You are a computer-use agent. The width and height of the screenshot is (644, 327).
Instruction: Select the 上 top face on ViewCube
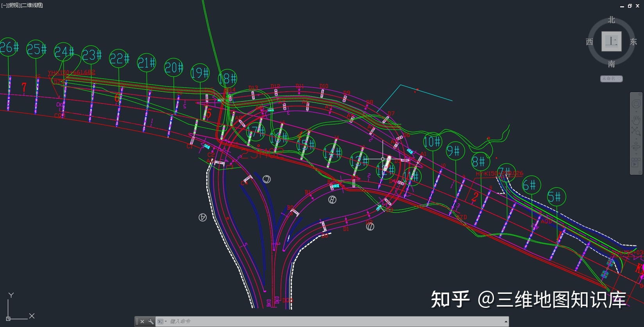tap(611, 41)
